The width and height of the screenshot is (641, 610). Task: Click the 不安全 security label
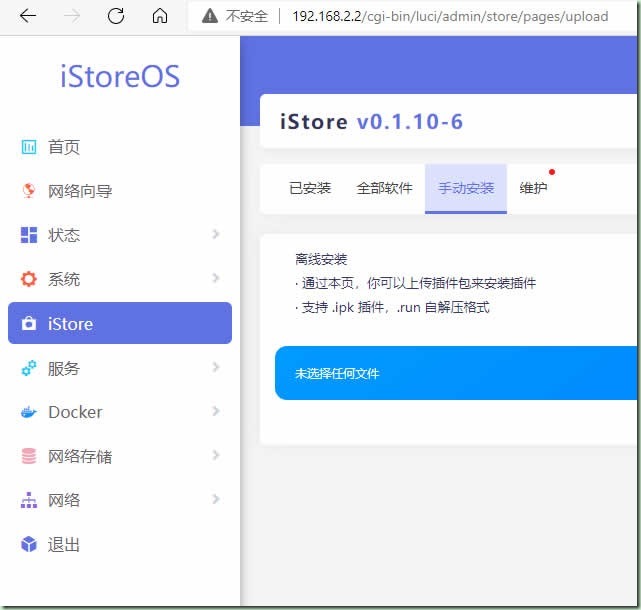click(247, 16)
